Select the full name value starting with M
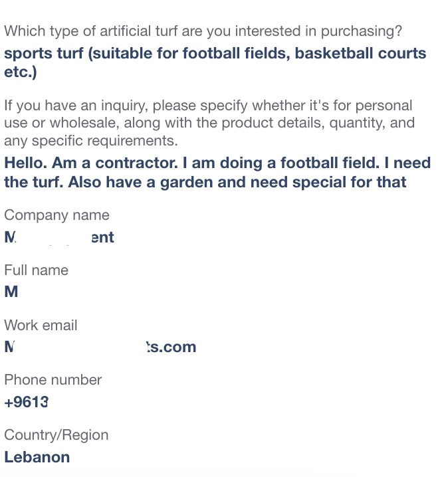 (x=11, y=292)
